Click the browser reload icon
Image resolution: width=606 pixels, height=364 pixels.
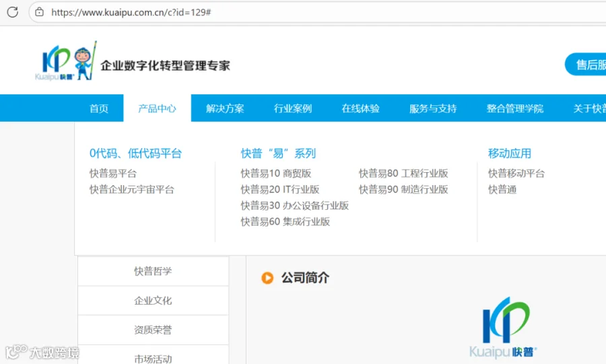click(12, 12)
